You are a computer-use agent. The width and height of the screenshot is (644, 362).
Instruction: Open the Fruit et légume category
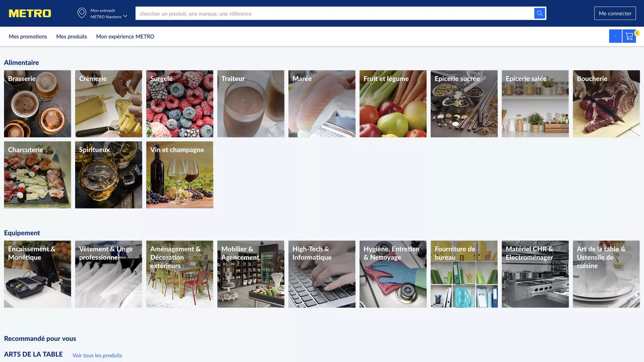pos(393,104)
